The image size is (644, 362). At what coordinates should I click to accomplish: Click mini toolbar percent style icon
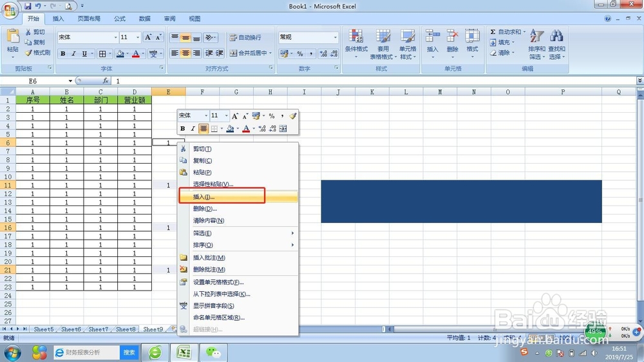pos(272,116)
